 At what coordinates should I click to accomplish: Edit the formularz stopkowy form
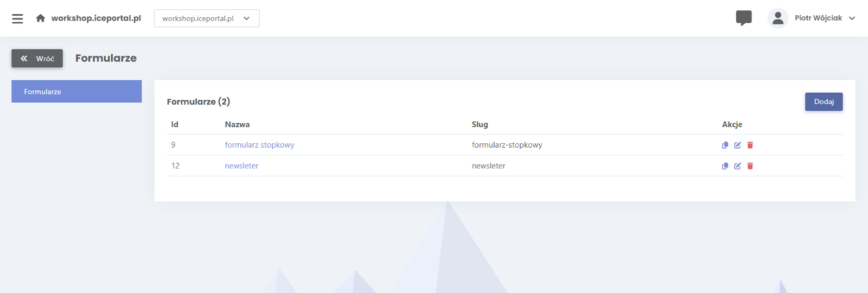737,145
